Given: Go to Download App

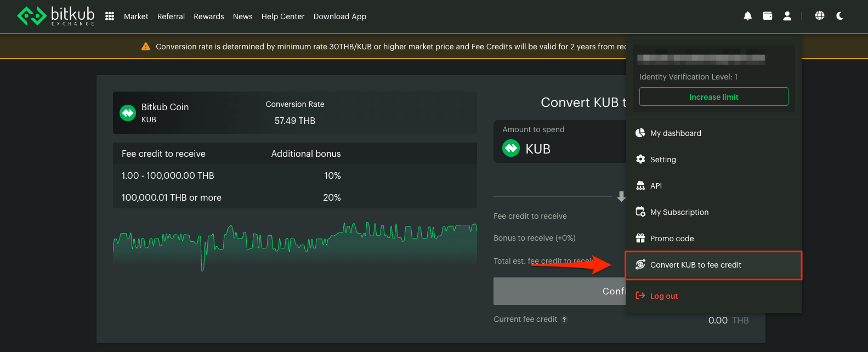Looking at the screenshot, I should click(340, 16).
